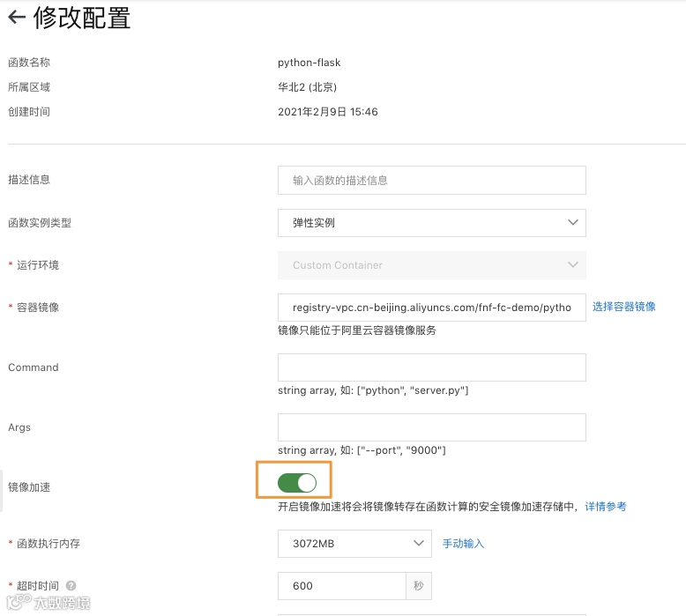Click the 创建时间 label
Screen dimensions: 686x616
click(29, 112)
